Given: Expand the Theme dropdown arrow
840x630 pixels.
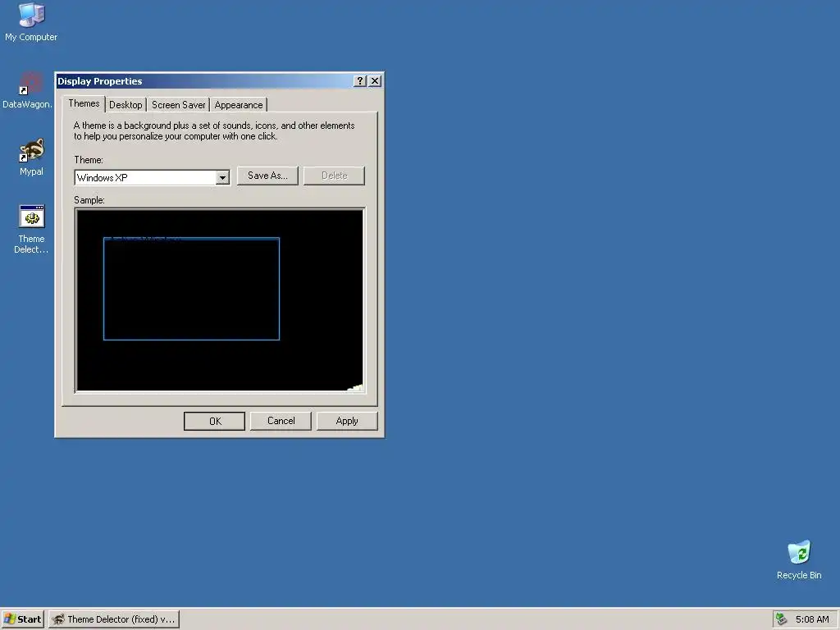Looking at the screenshot, I should coord(222,178).
